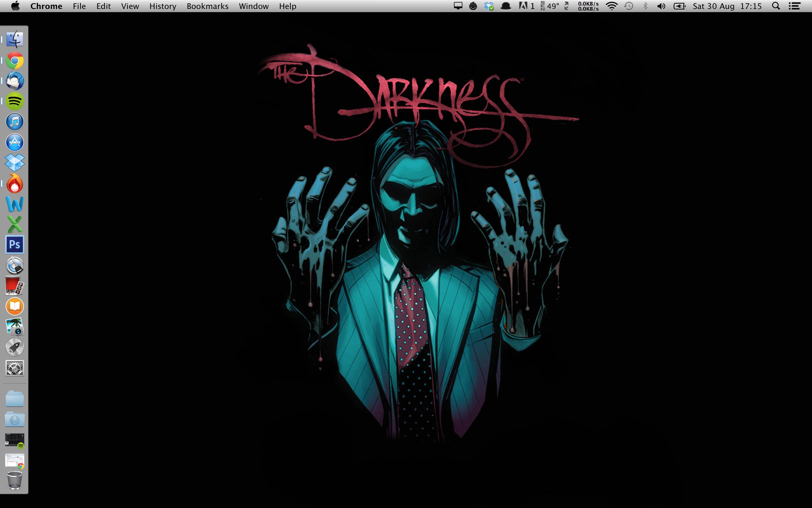812x508 pixels.
Task: Click the display menu bar icon
Action: [x=458, y=6]
